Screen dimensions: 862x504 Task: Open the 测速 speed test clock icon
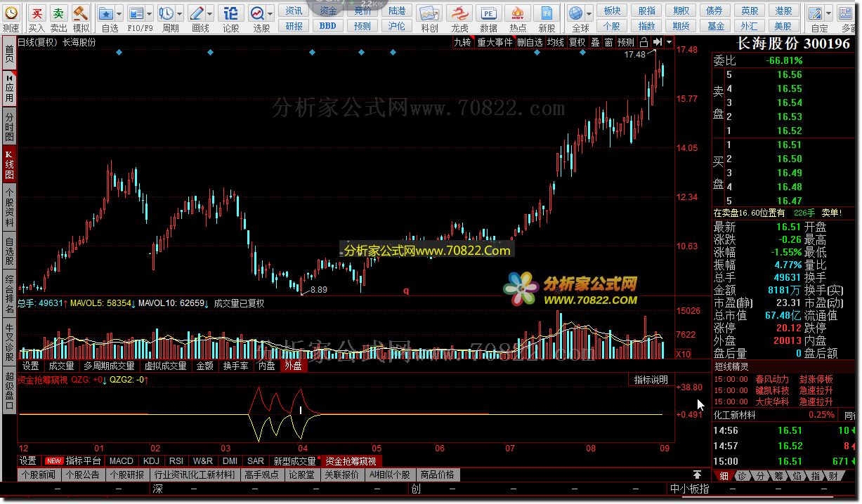tap(11, 13)
